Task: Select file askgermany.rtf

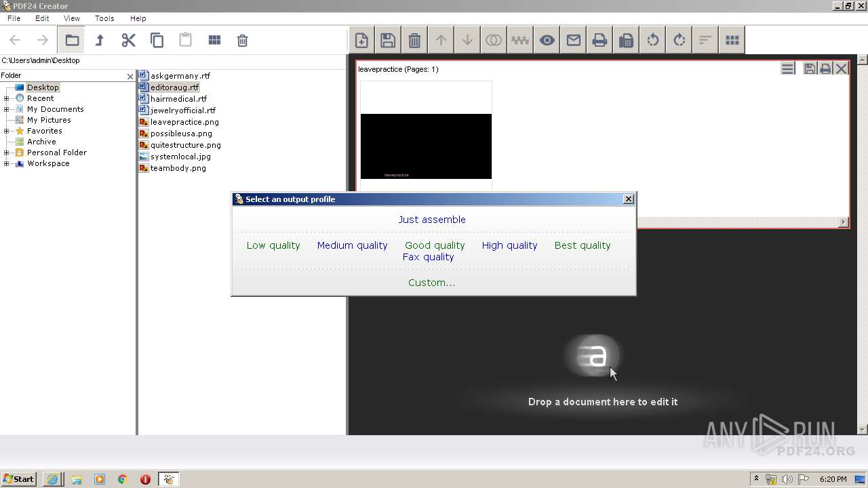Action: tap(175, 76)
